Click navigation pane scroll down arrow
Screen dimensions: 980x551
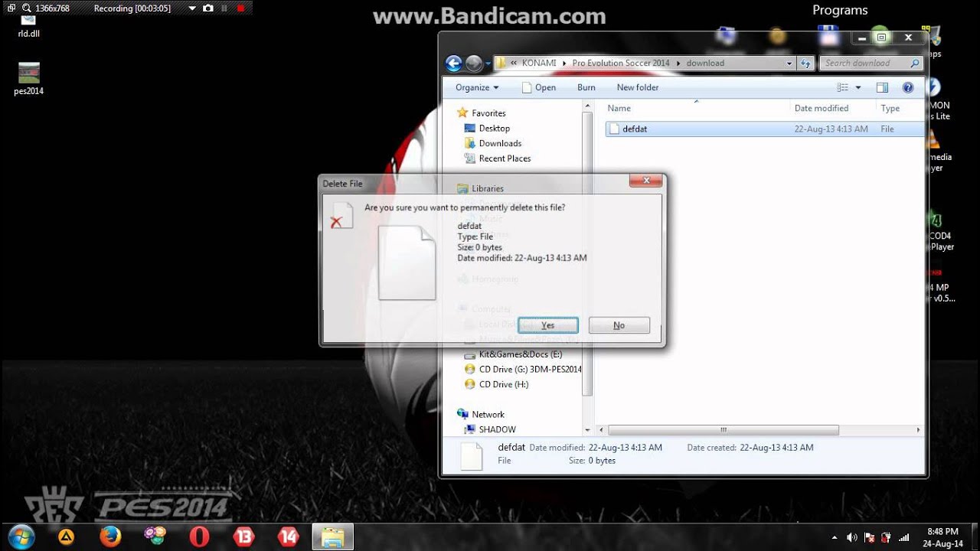click(587, 430)
